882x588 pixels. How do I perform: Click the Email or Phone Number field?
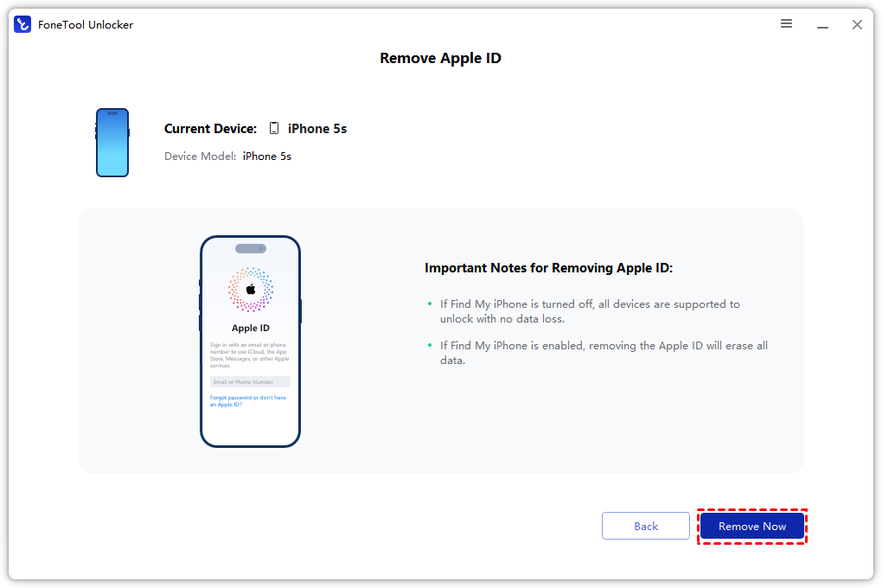[x=250, y=381]
